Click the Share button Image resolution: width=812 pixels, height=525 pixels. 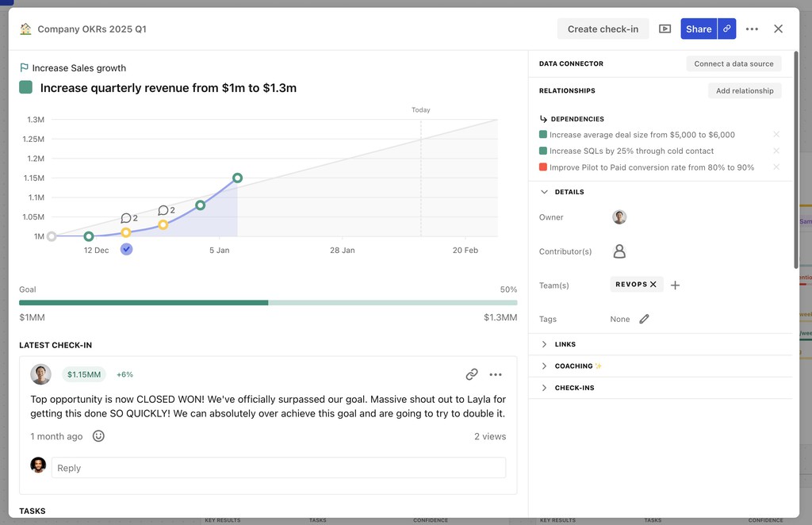click(x=699, y=29)
